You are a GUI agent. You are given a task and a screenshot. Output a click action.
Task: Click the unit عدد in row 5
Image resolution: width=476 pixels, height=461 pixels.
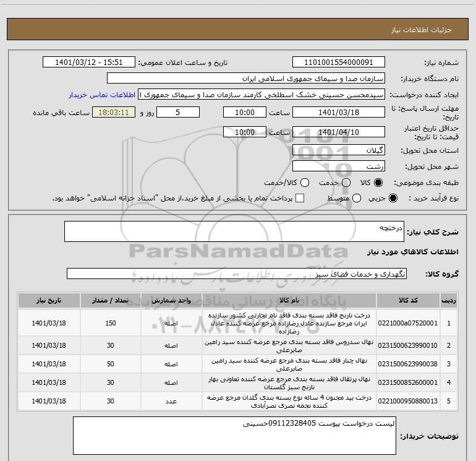[x=171, y=402]
